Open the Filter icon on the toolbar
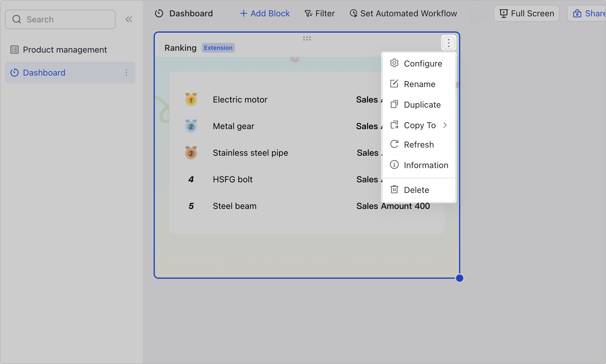 [308, 13]
